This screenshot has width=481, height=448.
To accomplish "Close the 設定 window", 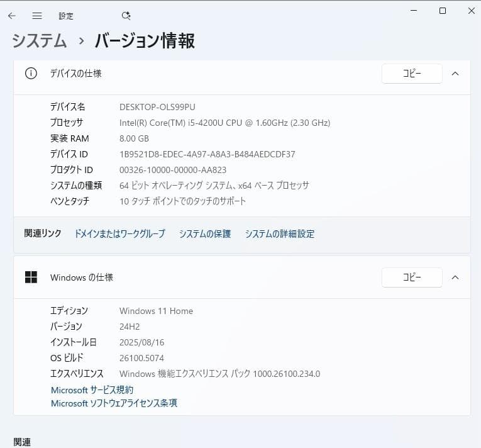I will 472,11.
